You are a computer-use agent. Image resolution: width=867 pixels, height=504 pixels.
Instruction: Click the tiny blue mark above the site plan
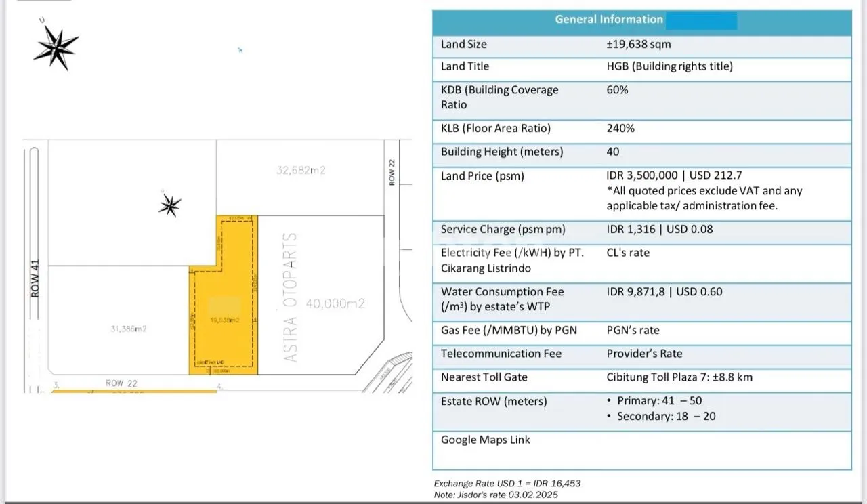point(240,49)
